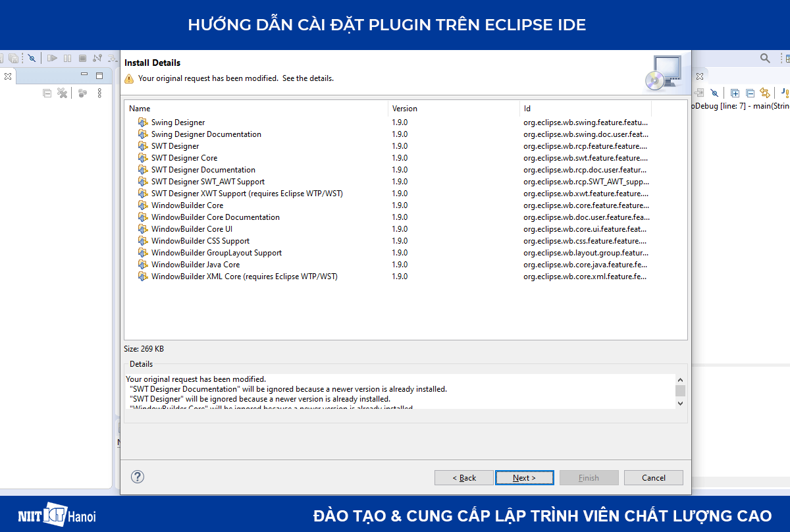Click the Open Perspective icon near the search

[x=788, y=59]
